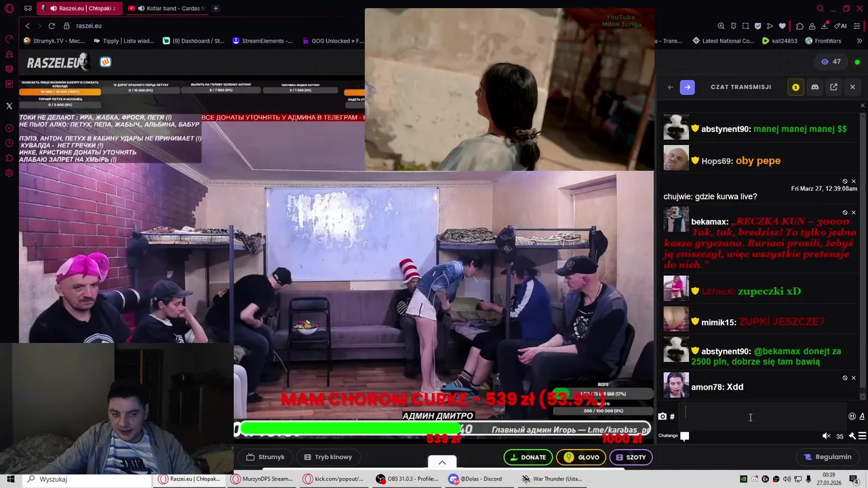Screen dimensions: 868x488
Task: Open the emoji smiley picker in chat
Action: click(x=852, y=416)
